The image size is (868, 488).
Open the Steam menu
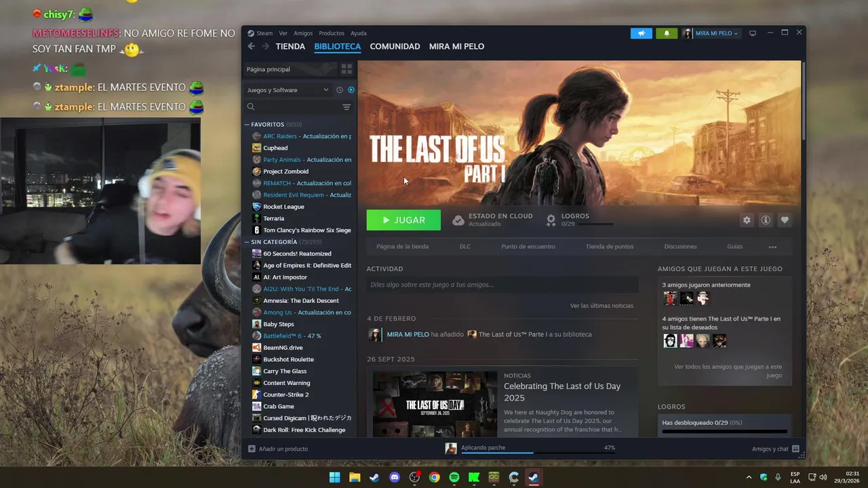(260, 33)
